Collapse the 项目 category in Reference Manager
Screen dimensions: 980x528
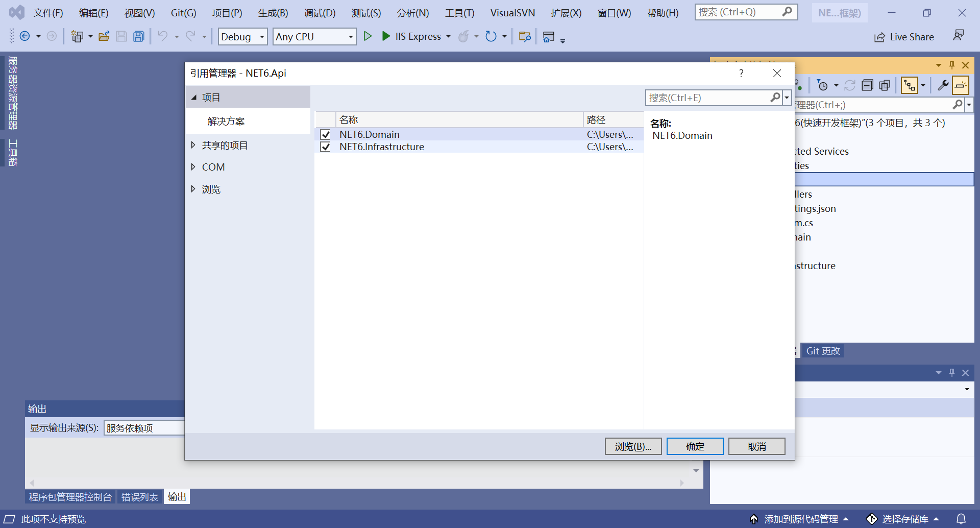tap(194, 97)
